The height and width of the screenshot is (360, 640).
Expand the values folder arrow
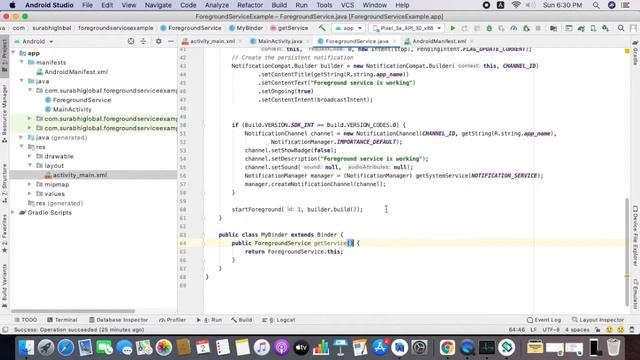point(30,194)
